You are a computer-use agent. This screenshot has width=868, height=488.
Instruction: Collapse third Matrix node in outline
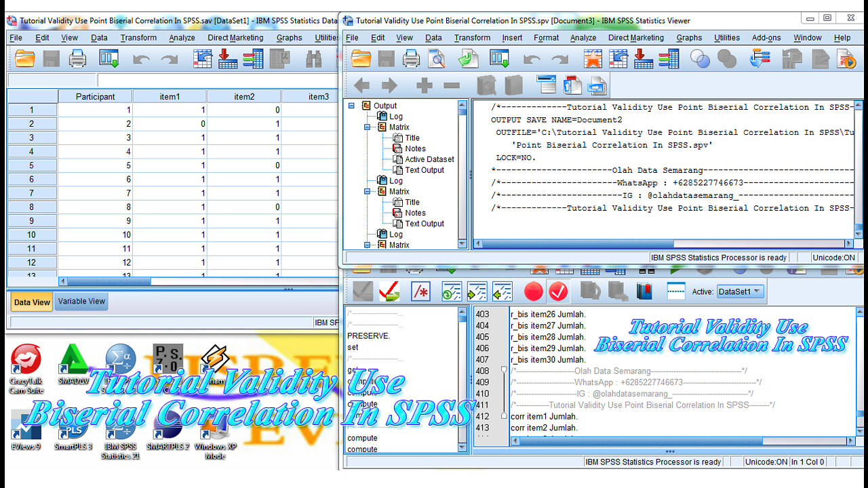pos(367,245)
